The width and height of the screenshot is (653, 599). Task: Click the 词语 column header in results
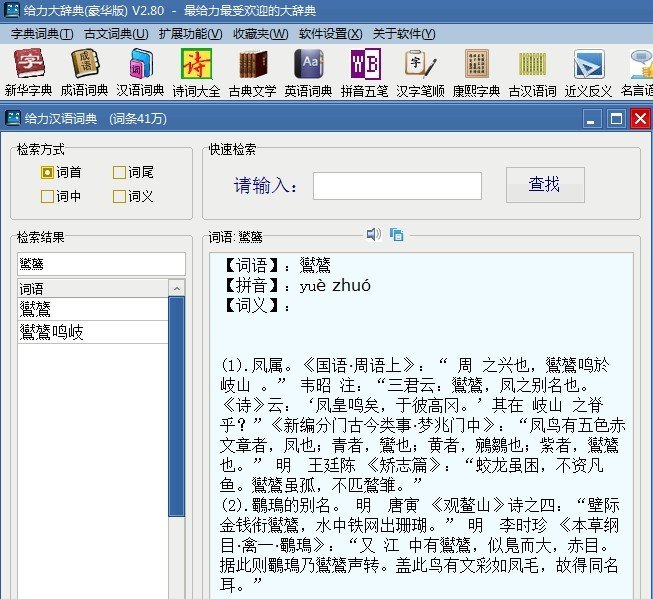pos(93,288)
